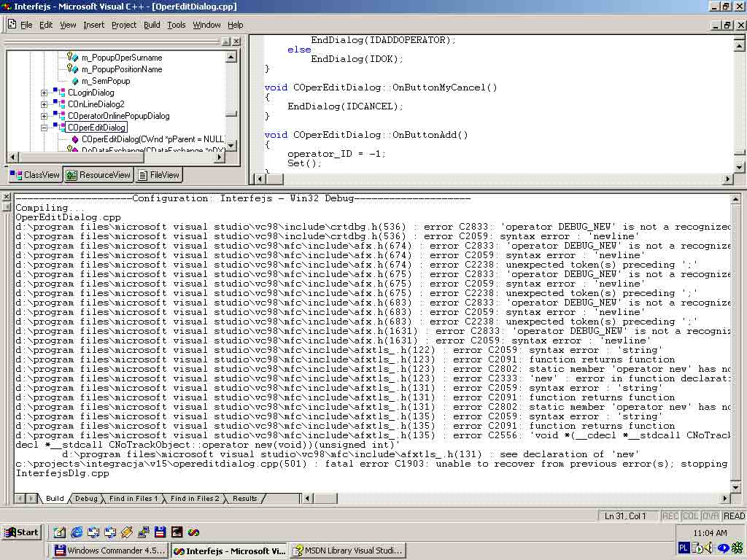Click the ClassView tab icon

[16, 175]
